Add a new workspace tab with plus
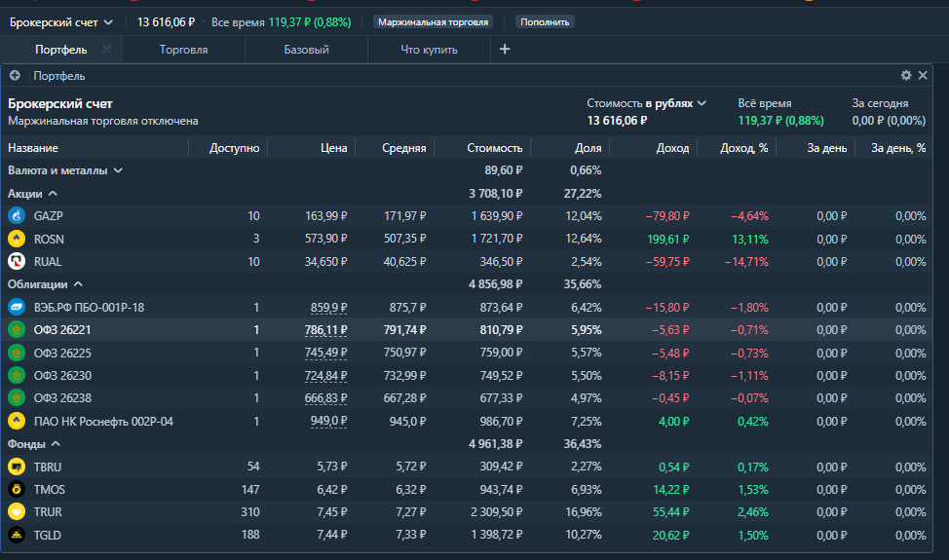Screen dimensions: 949x560 (505, 50)
